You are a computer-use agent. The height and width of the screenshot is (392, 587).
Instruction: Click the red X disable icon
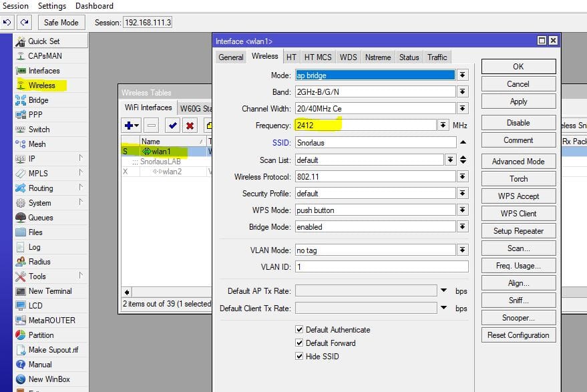point(190,125)
